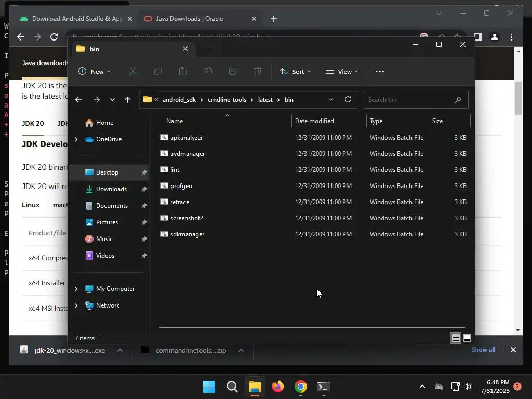532x399 pixels.
Task: Switch to details view icon in status bar
Action: [x=456, y=338]
